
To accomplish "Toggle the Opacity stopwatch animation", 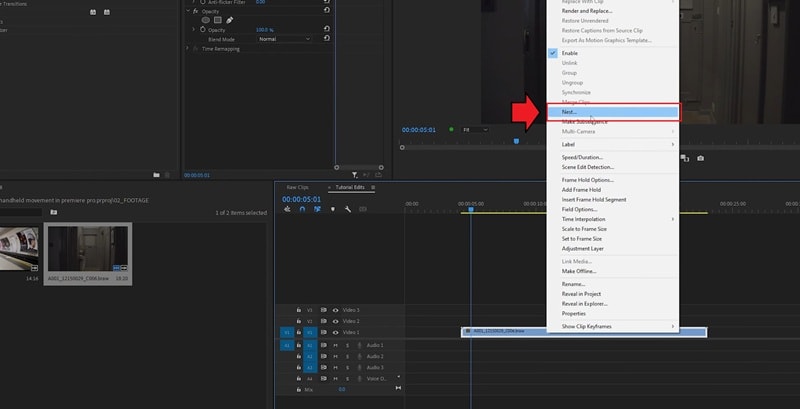I will coord(202,30).
